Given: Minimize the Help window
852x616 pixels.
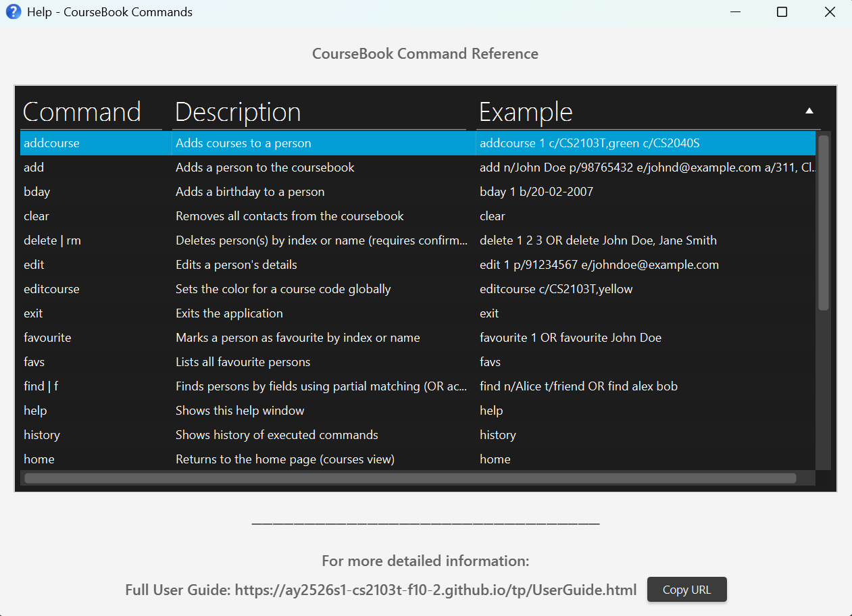Looking at the screenshot, I should point(734,12).
